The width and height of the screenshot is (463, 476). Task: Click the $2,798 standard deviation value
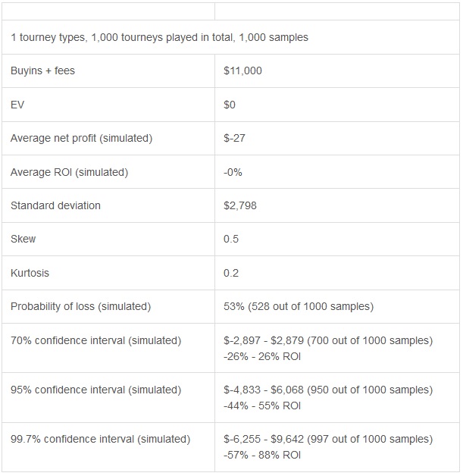(240, 205)
